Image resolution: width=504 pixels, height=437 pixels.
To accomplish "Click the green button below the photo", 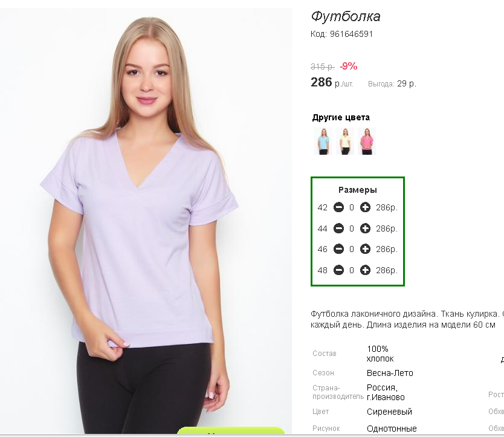I will pos(231,430).
